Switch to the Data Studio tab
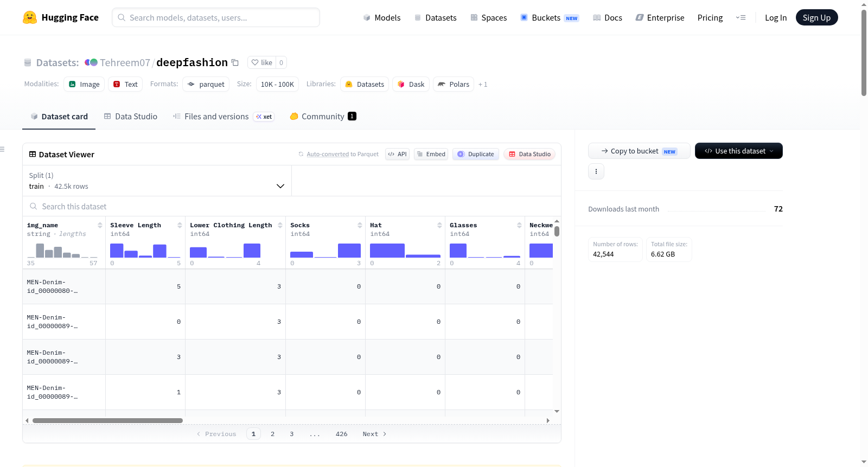868x467 pixels. 131,116
